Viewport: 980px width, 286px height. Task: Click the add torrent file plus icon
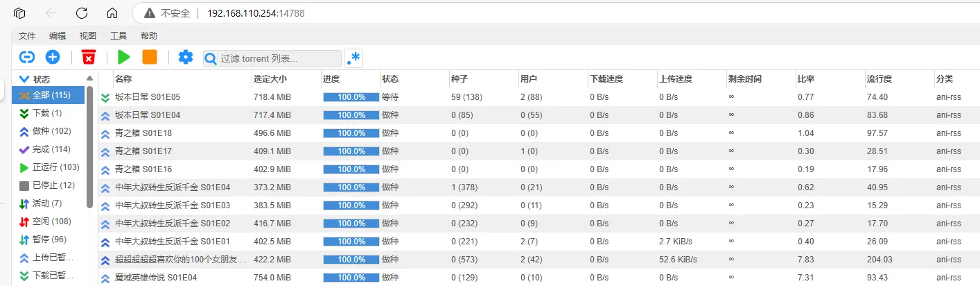click(x=53, y=58)
